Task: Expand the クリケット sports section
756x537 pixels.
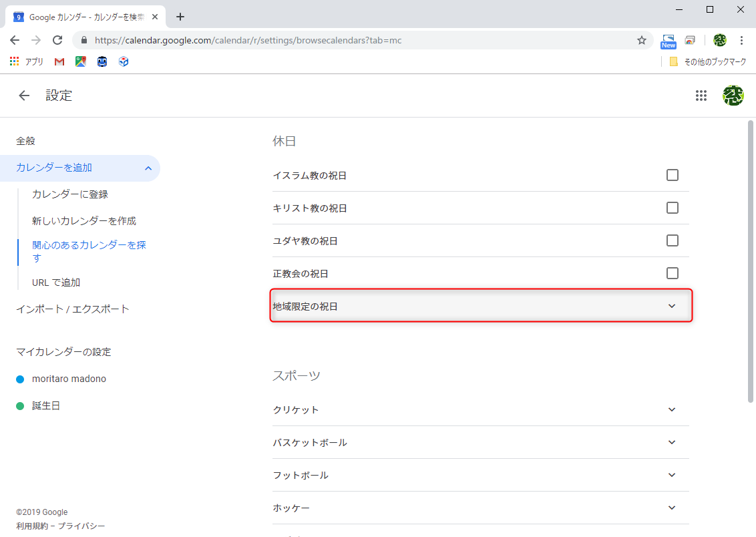Action: 481,409
